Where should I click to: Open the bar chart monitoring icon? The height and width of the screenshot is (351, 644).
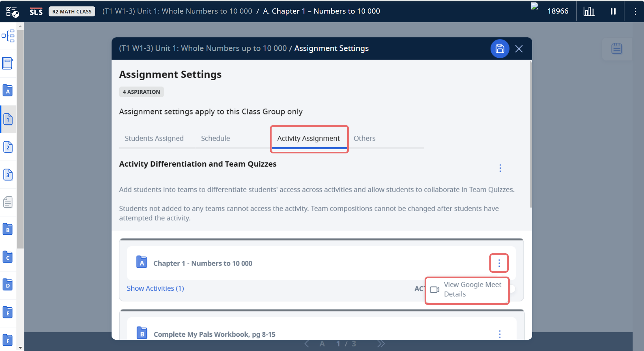(589, 12)
